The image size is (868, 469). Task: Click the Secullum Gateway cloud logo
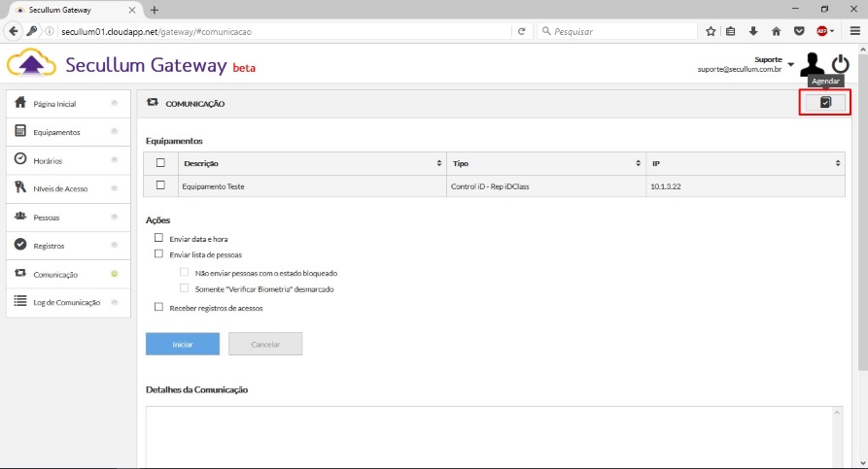pos(31,66)
